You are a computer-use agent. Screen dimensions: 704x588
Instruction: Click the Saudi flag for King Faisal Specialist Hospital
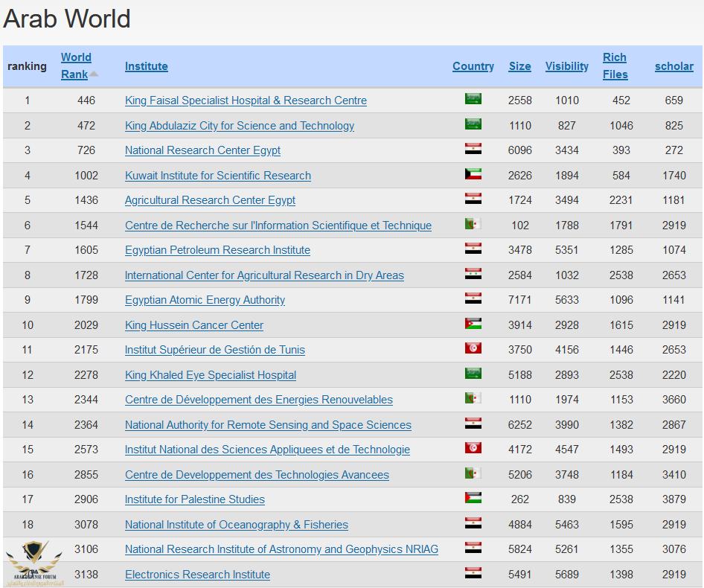coord(473,98)
